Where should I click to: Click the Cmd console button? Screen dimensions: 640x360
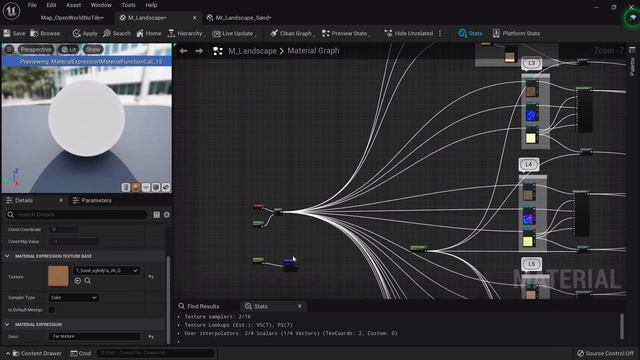pos(81,353)
